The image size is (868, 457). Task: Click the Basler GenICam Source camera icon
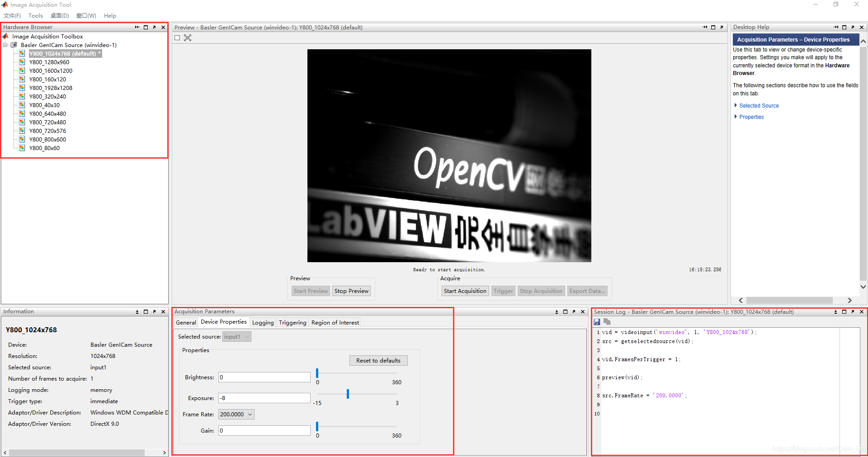click(x=14, y=45)
